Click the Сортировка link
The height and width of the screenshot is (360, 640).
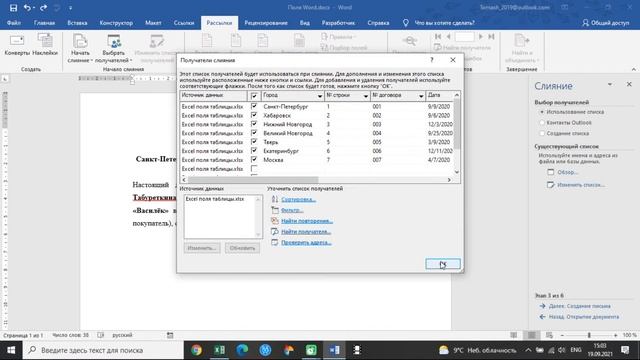click(x=298, y=199)
